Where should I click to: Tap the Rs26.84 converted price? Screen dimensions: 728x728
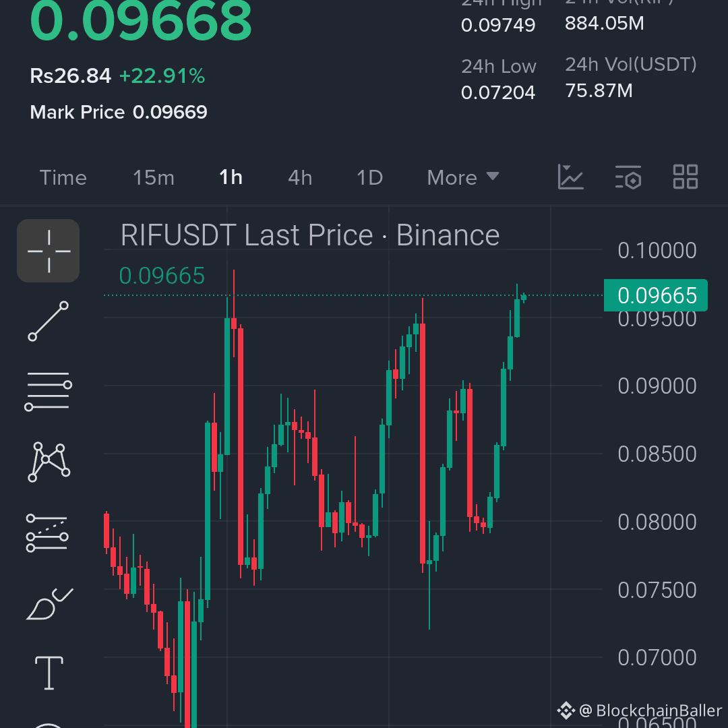(x=71, y=75)
